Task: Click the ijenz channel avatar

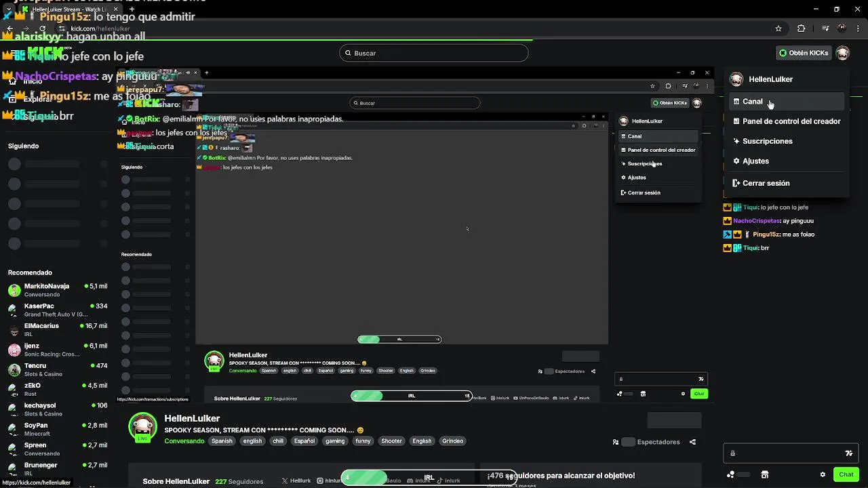Action: (14, 350)
